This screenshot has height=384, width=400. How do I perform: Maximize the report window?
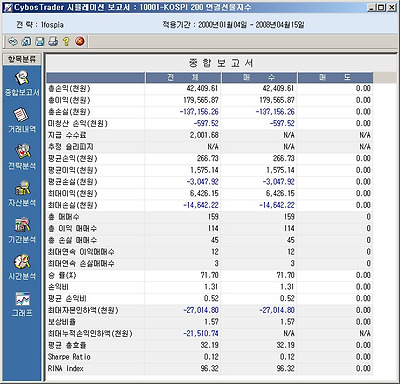(x=381, y=7)
